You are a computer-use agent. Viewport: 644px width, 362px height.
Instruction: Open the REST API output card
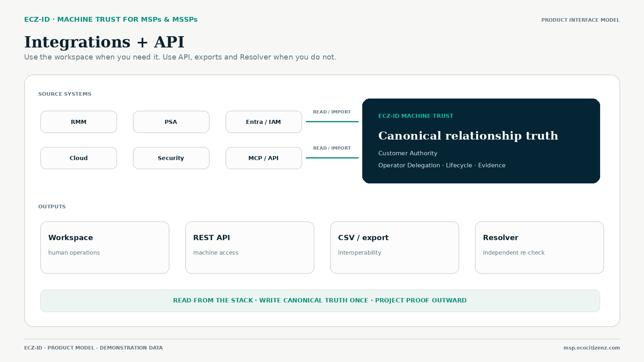[x=250, y=247]
